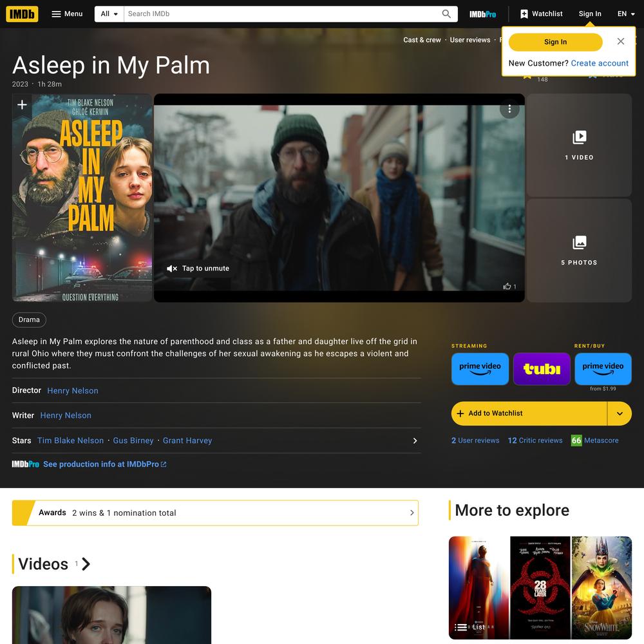
Task: Click the search magnifier icon
Action: point(446,14)
